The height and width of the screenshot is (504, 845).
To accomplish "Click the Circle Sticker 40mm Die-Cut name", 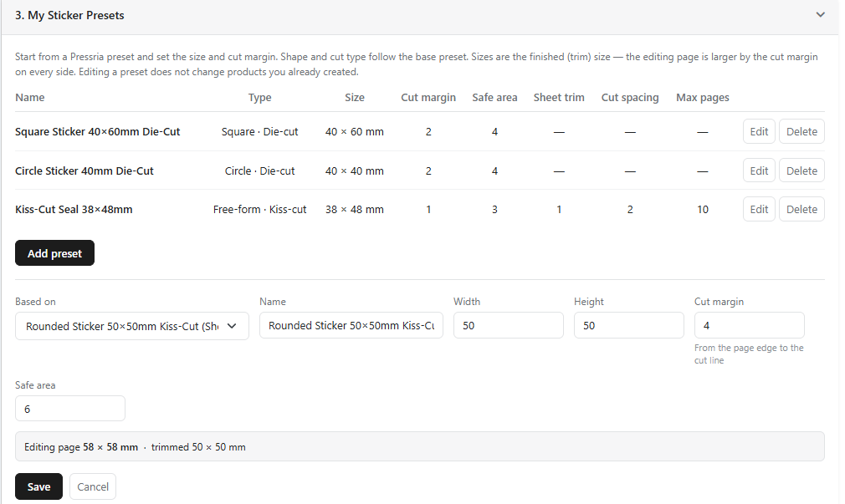I will coord(84,171).
